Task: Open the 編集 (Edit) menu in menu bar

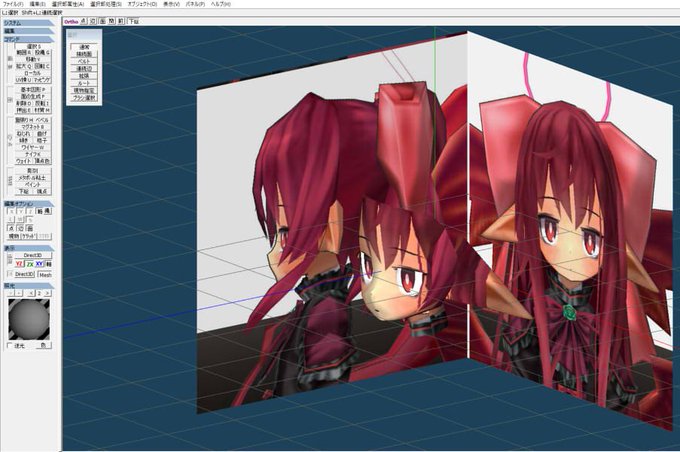Action: (37, 4)
